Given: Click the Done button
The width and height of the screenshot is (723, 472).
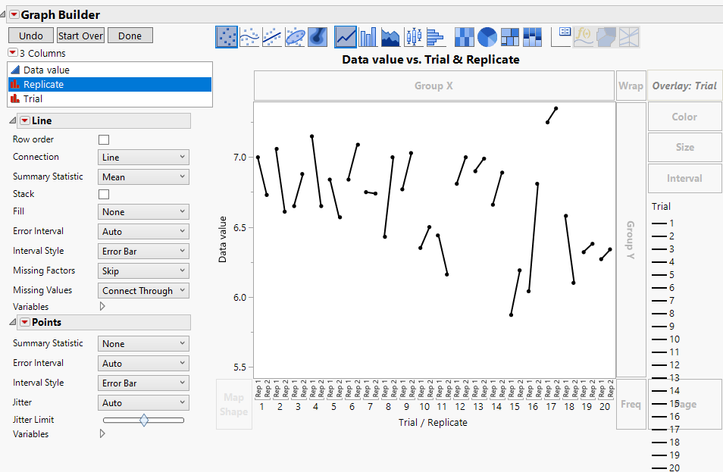Looking at the screenshot, I should [x=130, y=35].
